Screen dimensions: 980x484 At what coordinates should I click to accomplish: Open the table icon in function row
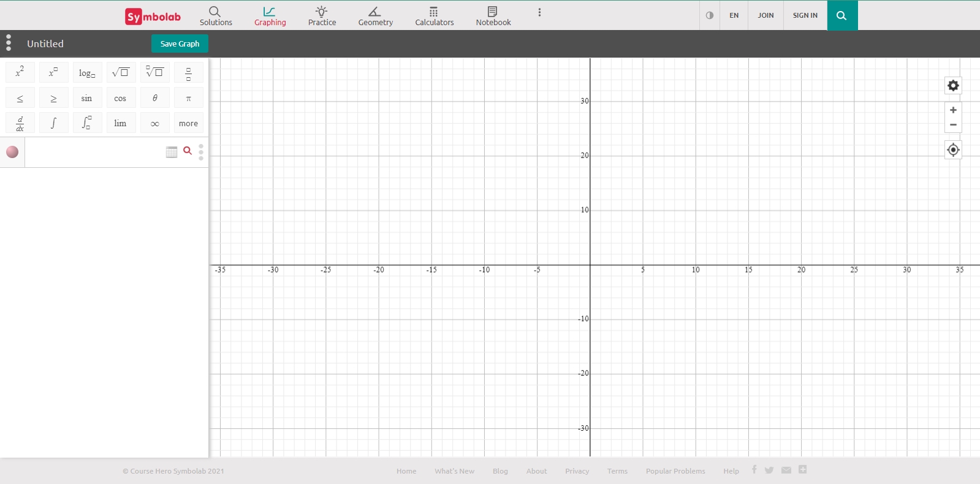172,152
